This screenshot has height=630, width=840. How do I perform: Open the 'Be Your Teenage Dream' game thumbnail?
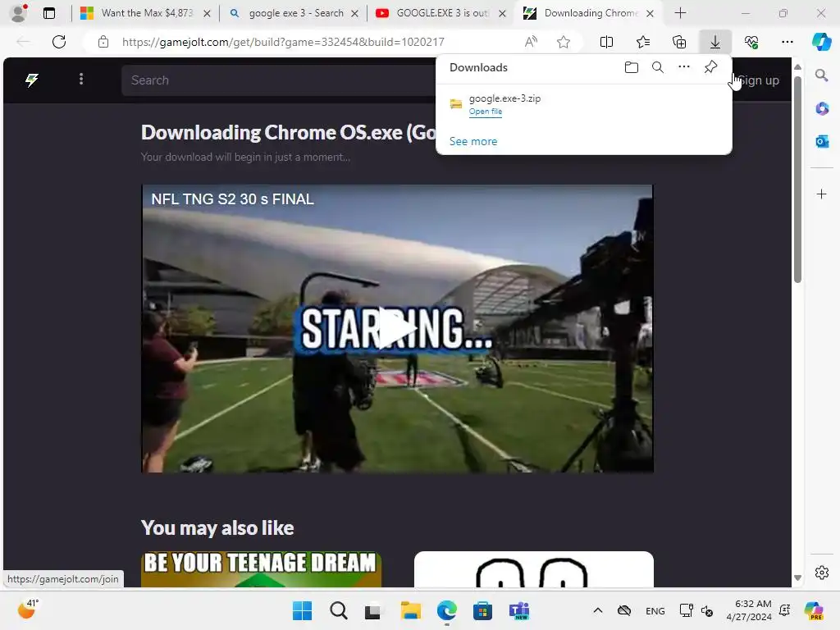pyautogui.click(x=261, y=569)
